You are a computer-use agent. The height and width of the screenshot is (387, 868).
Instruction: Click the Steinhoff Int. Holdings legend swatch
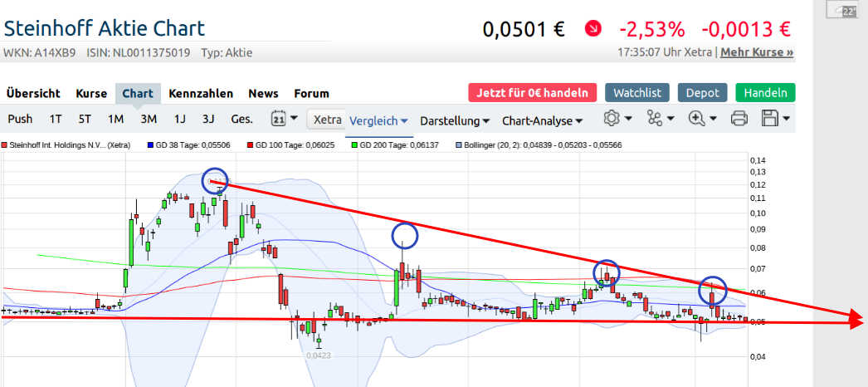pyautogui.click(x=4, y=145)
